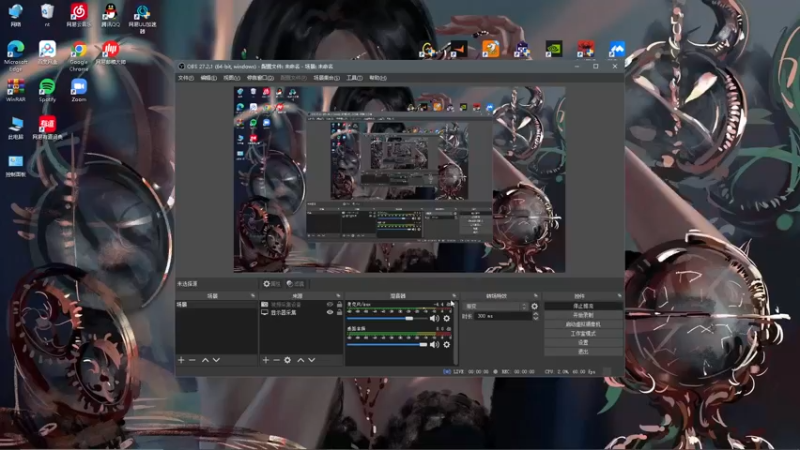Viewport: 800px width, 450px height.
Task: Toggle the lock on display capture source
Action: 339,312
